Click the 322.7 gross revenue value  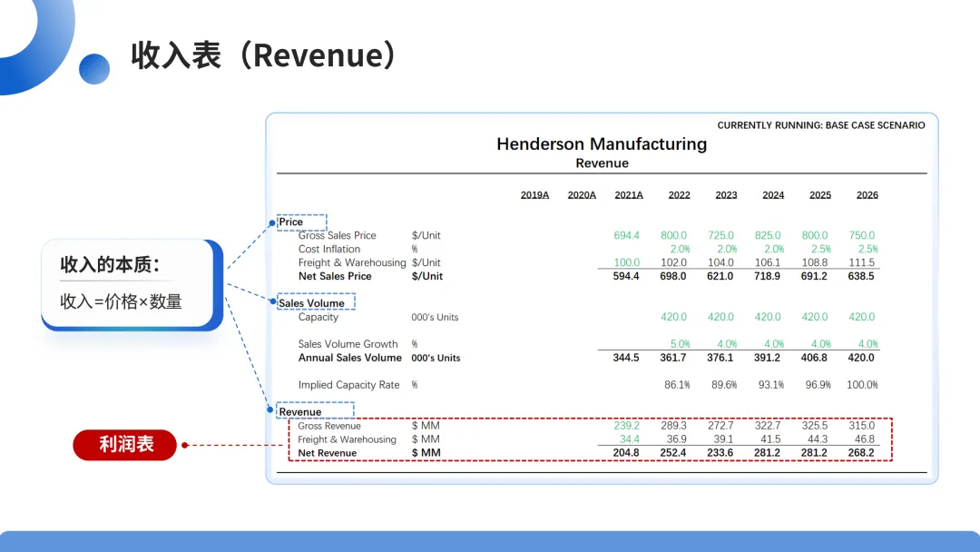768,426
